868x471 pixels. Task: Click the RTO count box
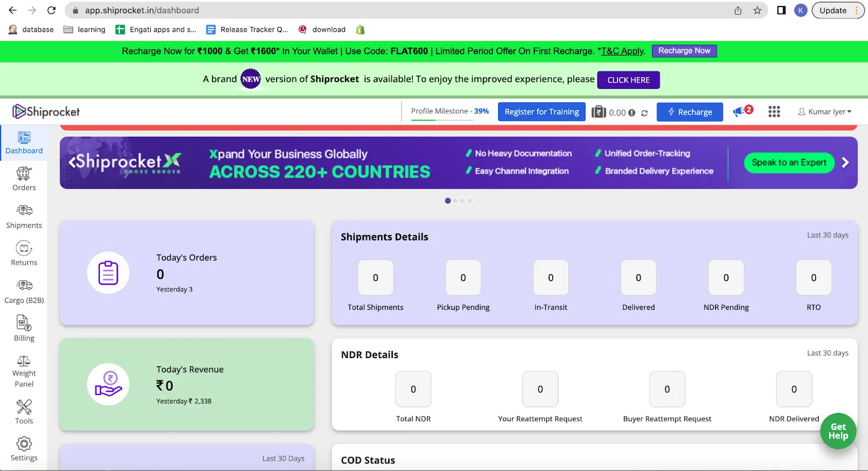(814, 278)
